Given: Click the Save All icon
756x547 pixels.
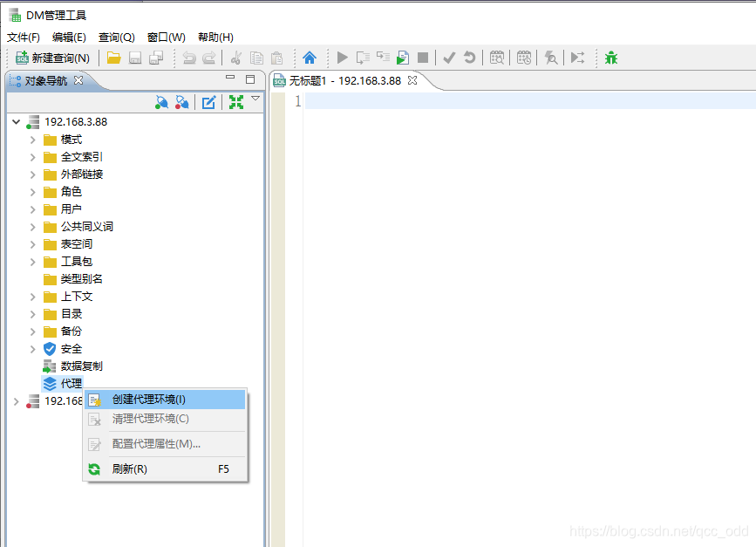Looking at the screenshot, I should [x=156, y=58].
